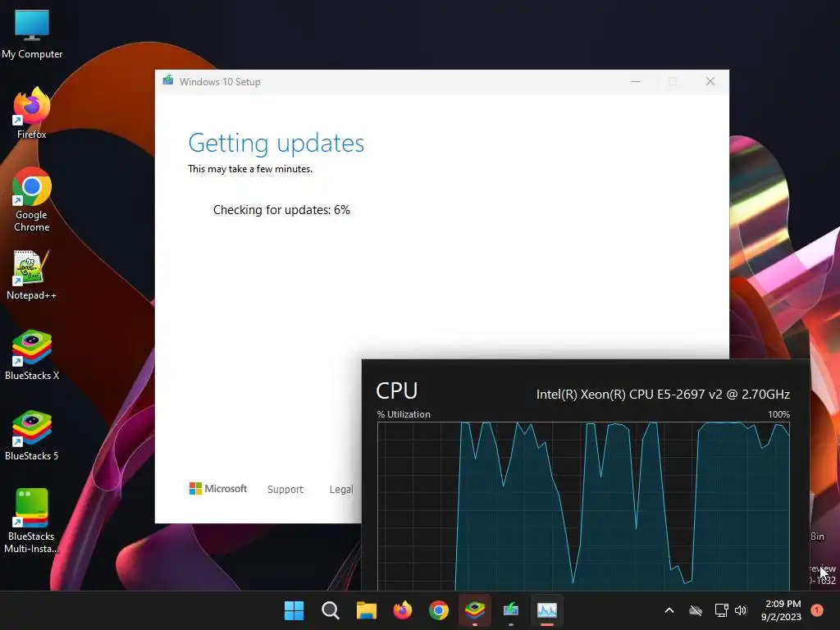
Task: Select the Firefox desktop shortcut
Action: [32, 113]
